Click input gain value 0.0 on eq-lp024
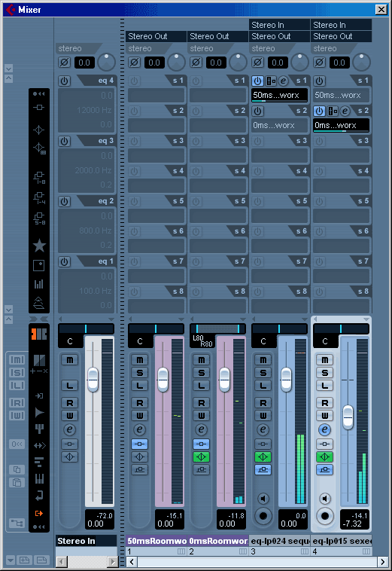Screen dimensions: 392x571 click(x=278, y=63)
